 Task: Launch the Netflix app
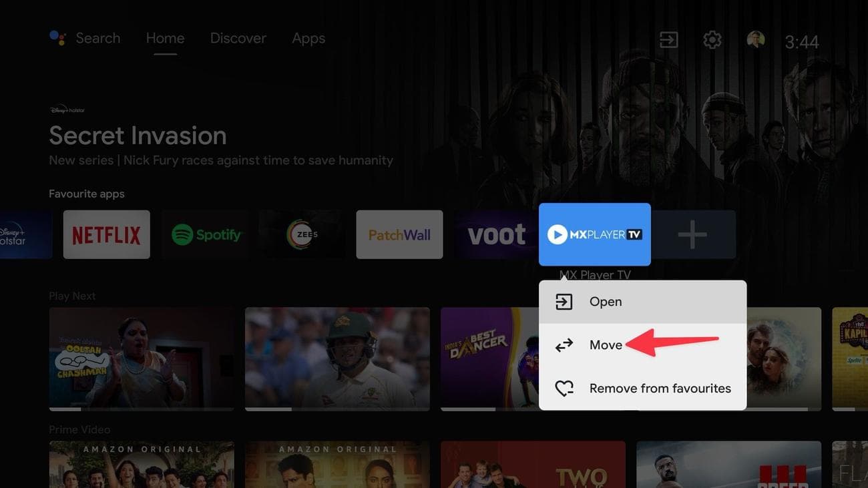pos(106,234)
